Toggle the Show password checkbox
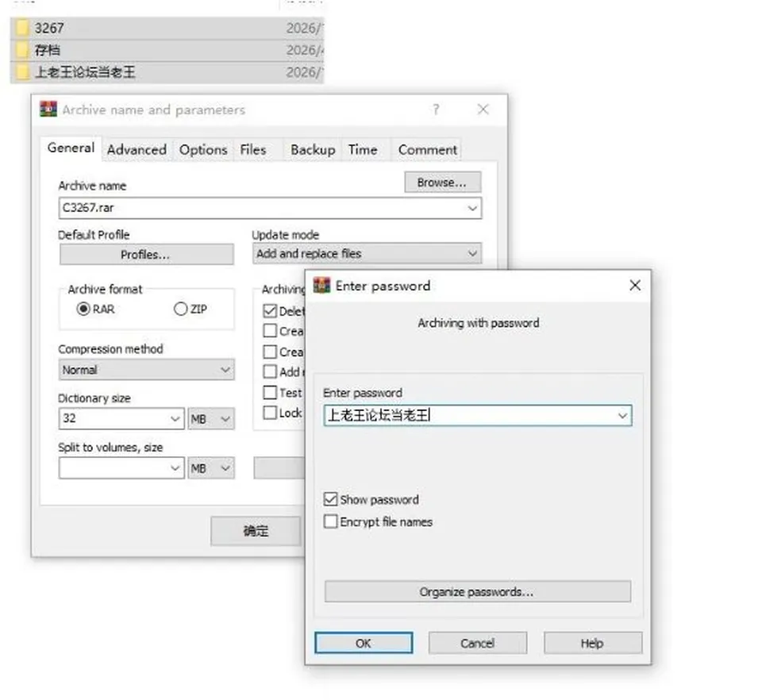 [330, 499]
